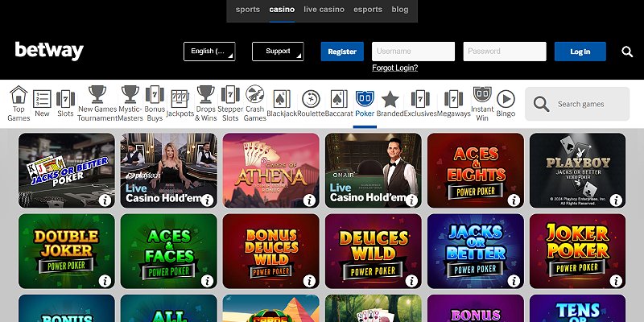Choose the Crash Games rocket icon
The image size is (644, 322).
[x=254, y=94]
